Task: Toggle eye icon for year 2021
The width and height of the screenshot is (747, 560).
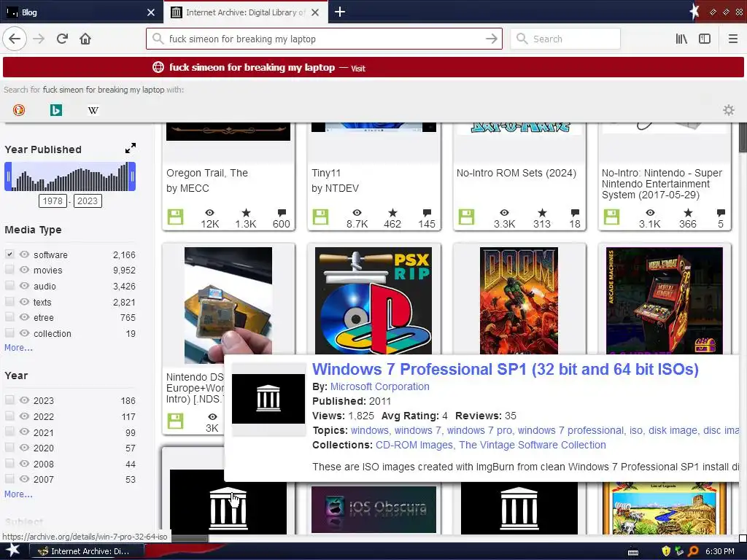Action: (x=24, y=432)
